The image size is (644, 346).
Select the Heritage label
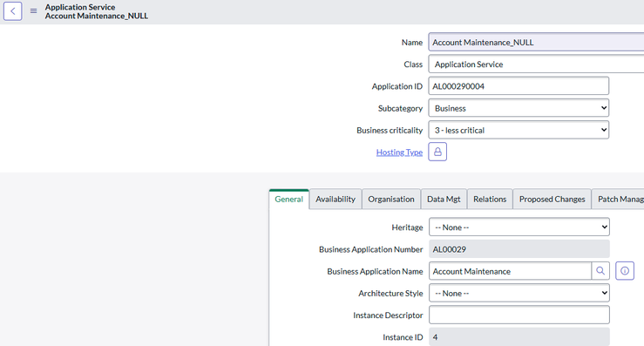[x=407, y=227]
